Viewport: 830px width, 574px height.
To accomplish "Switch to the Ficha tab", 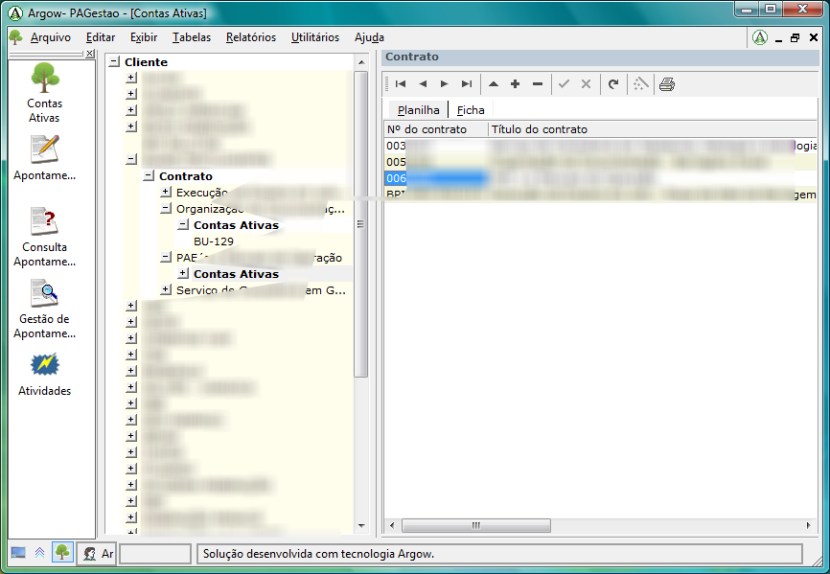I will coord(471,110).
